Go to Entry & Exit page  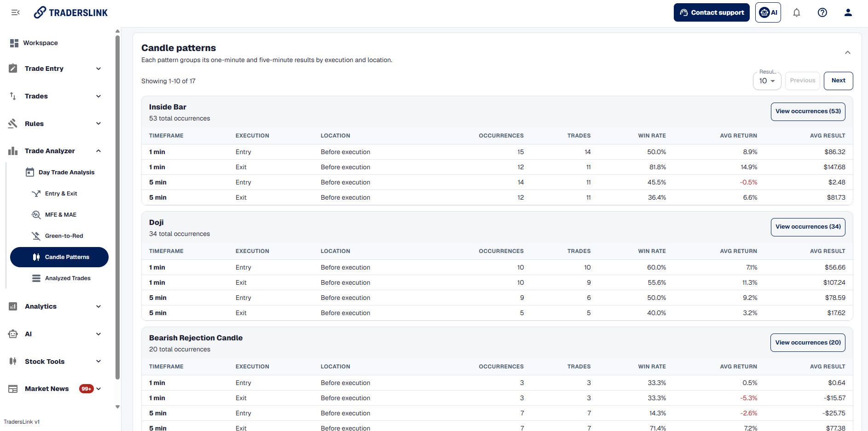click(59, 194)
